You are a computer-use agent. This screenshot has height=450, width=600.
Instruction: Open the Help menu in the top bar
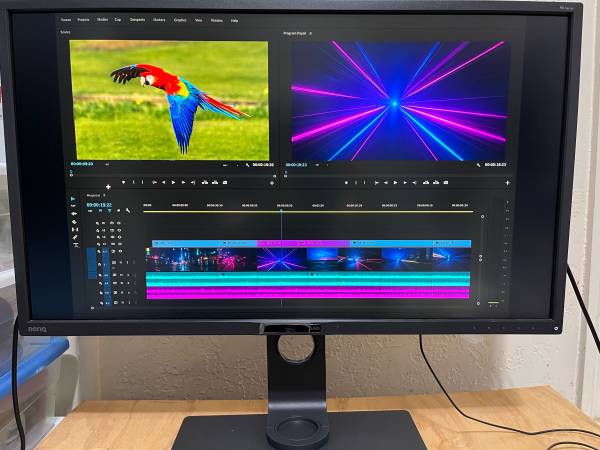[x=234, y=19]
